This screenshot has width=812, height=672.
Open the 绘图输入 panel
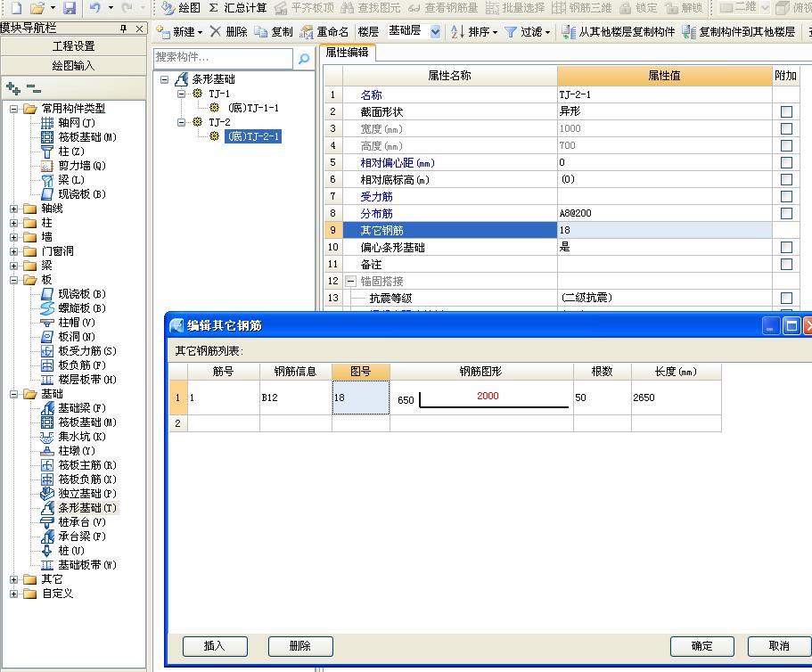point(74,66)
